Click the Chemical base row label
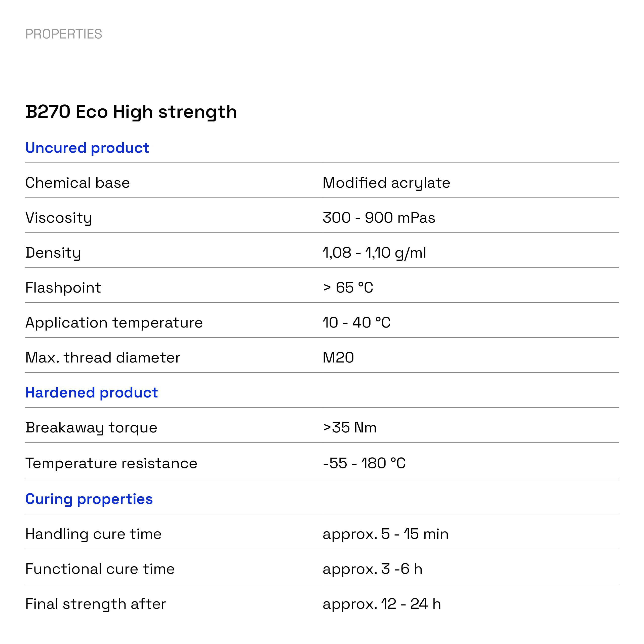Viewport: 644px width, 644px height. coord(77,183)
